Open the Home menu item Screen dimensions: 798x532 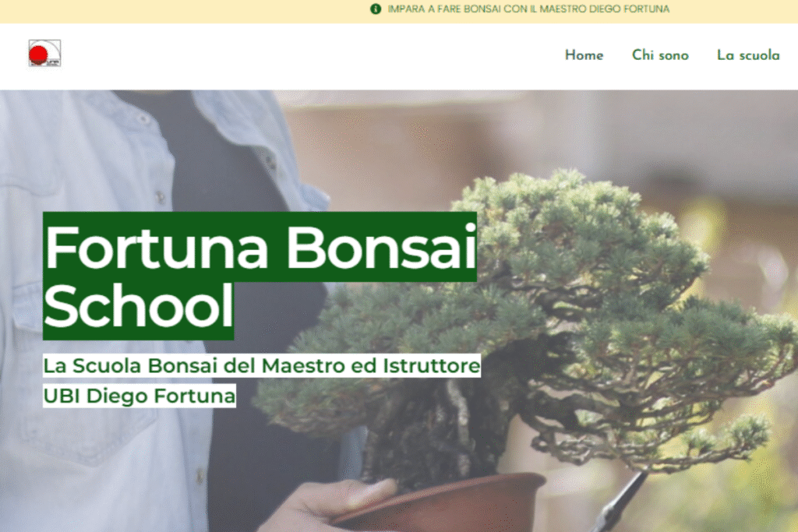pyautogui.click(x=584, y=55)
